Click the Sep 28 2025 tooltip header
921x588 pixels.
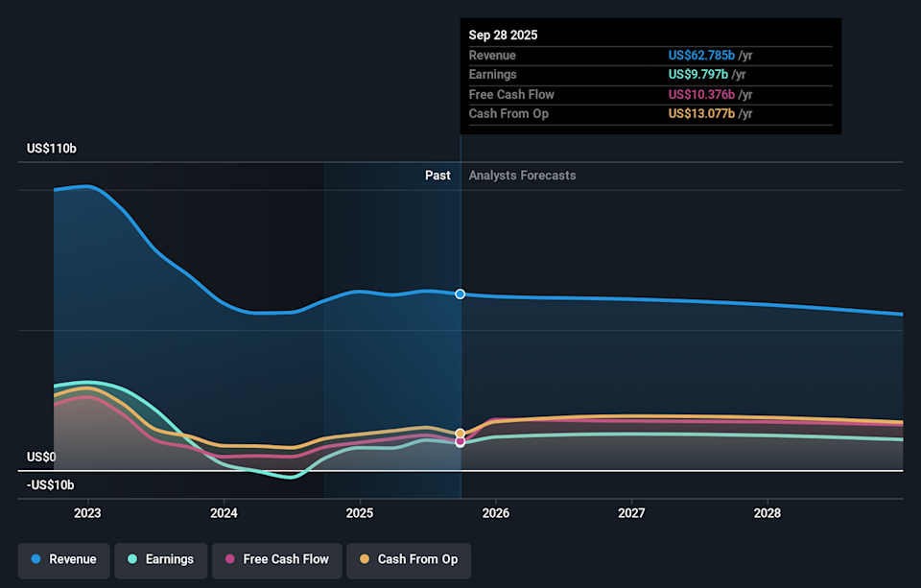tap(503, 35)
